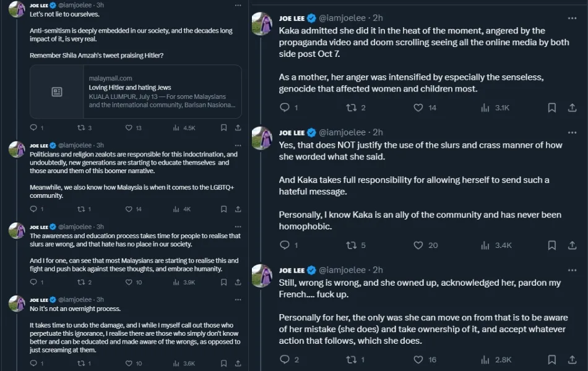Reply to the 'wrong is wrong' tweet
Screen dimensions: 588x371
[285, 359]
